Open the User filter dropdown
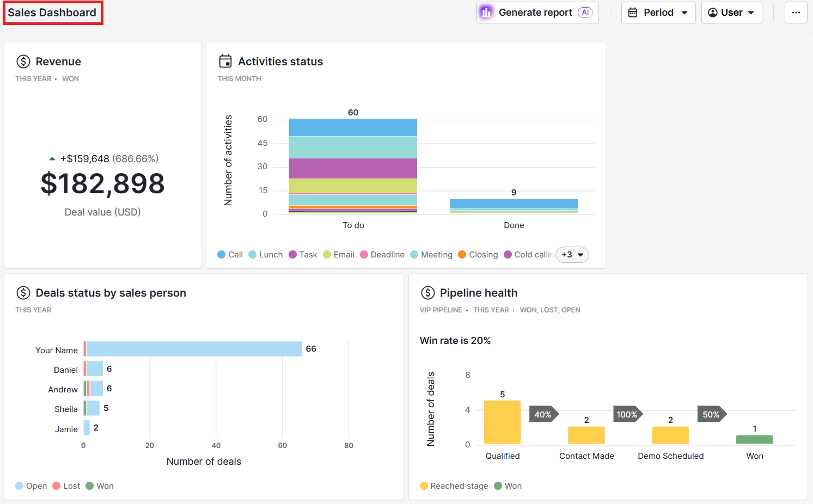The height and width of the screenshot is (504, 813). pos(731,12)
